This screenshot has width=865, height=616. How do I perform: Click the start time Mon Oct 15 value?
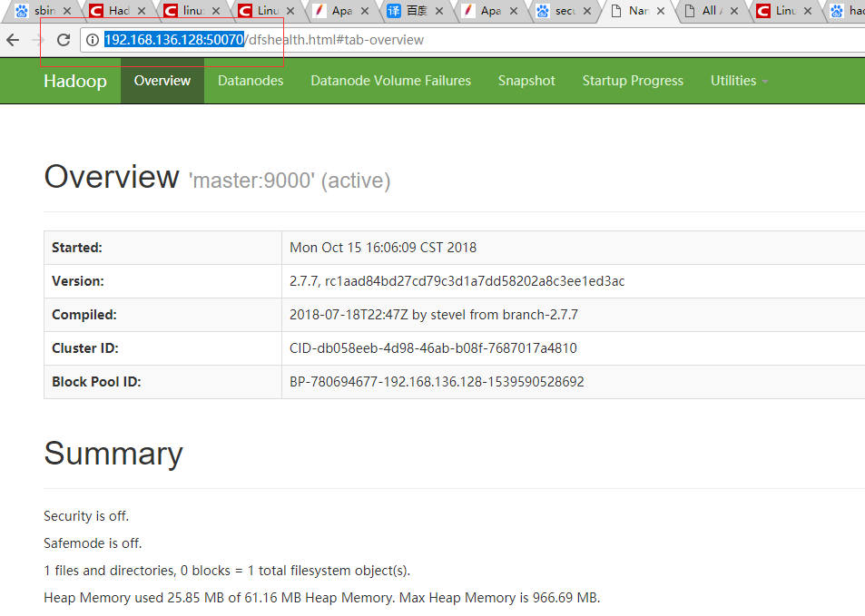coord(383,248)
